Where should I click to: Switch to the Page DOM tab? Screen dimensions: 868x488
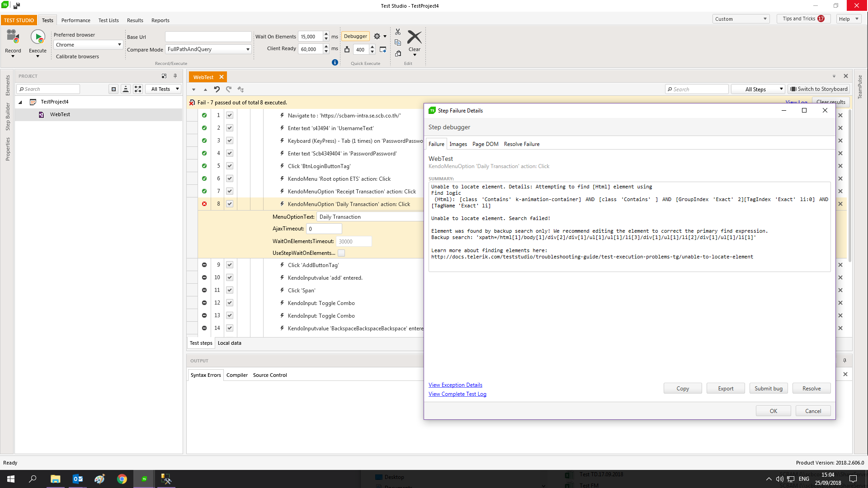pos(485,144)
